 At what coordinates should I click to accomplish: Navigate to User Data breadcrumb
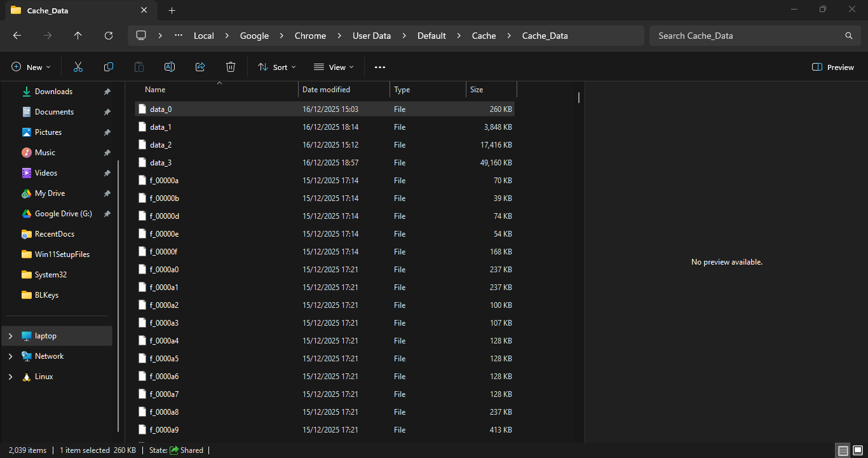click(x=372, y=36)
